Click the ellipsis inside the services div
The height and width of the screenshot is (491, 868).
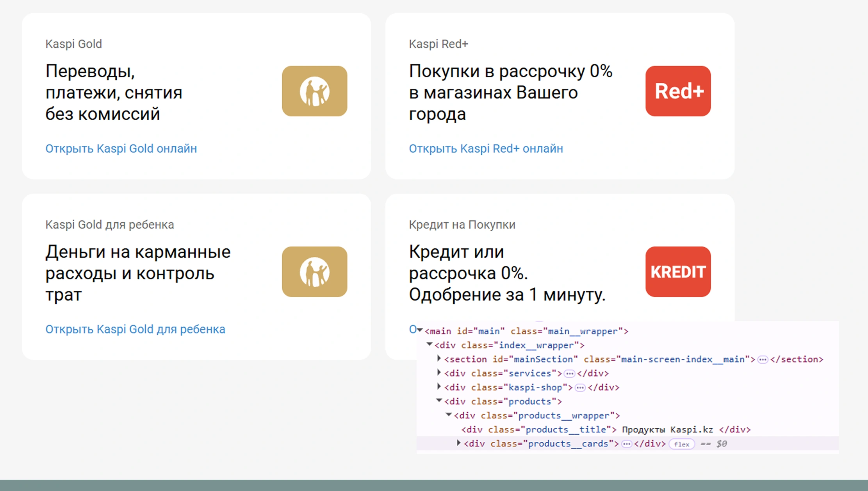tap(570, 374)
